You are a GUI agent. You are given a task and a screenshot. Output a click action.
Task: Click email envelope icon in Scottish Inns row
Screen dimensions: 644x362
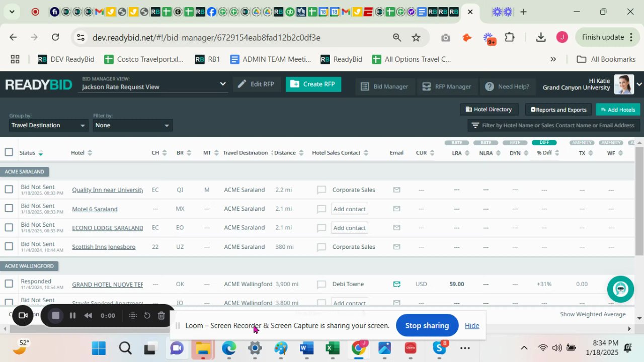click(x=396, y=247)
